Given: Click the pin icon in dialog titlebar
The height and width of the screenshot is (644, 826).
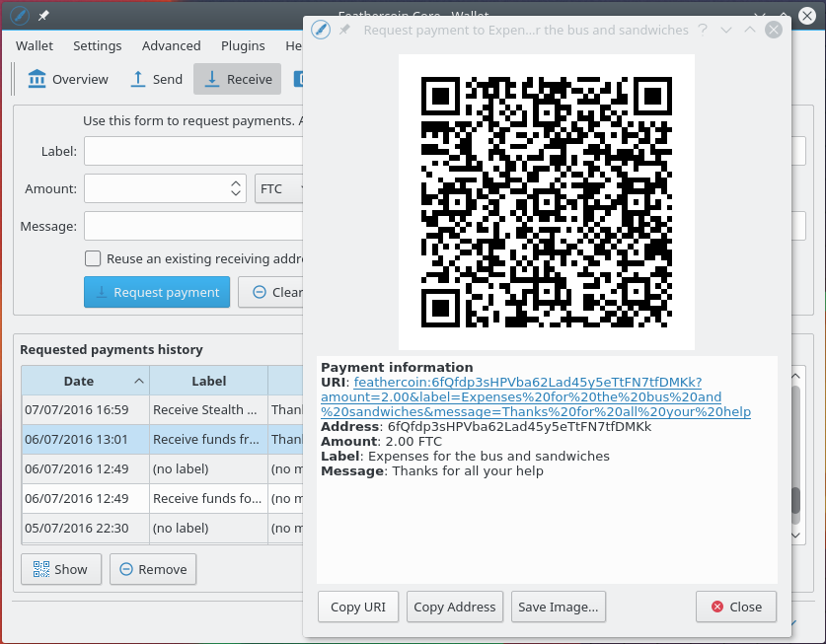Looking at the screenshot, I should (x=344, y=30).
